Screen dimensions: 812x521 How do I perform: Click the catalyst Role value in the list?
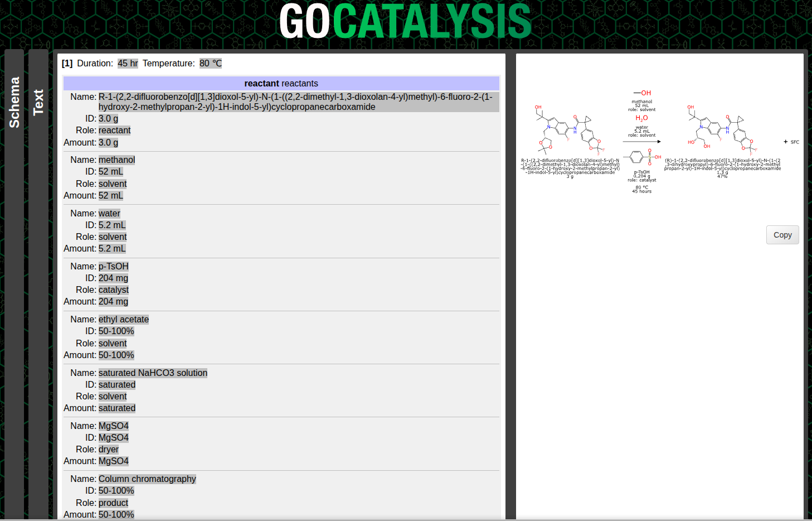click(x=113, y=290)
